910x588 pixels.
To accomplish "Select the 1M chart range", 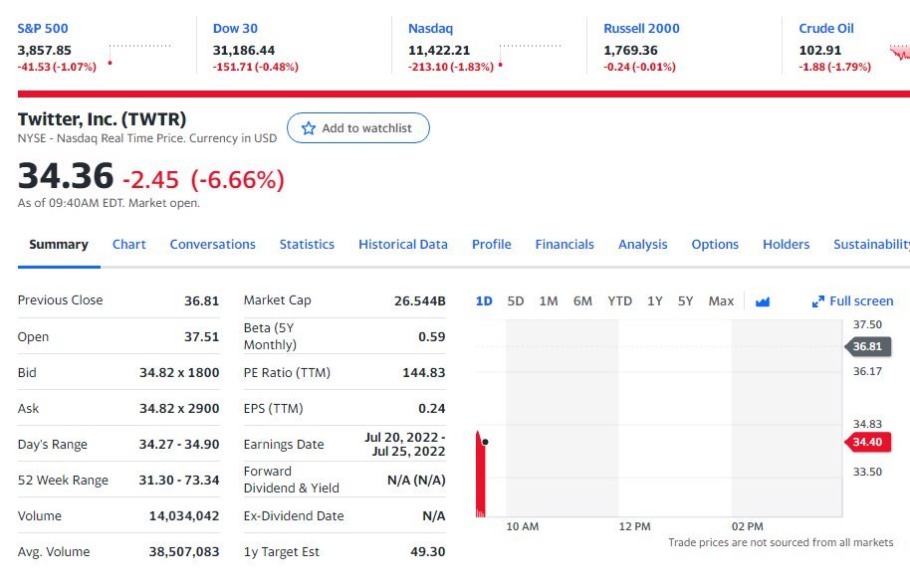I will pyautogui.click(x=549, y=301).
